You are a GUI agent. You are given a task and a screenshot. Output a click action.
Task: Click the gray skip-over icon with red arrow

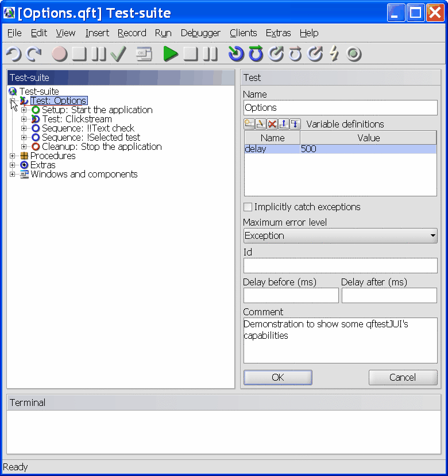click(x=295, y=54)
